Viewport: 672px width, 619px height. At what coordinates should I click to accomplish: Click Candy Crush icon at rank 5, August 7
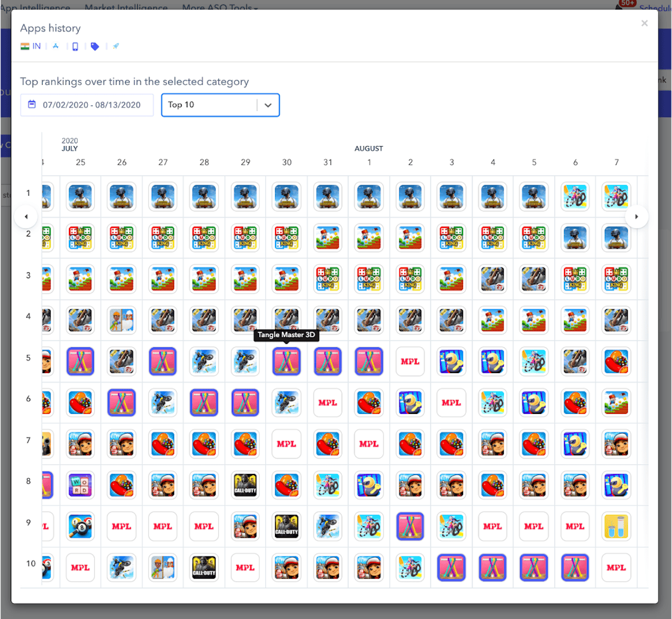tap(616, 361)
